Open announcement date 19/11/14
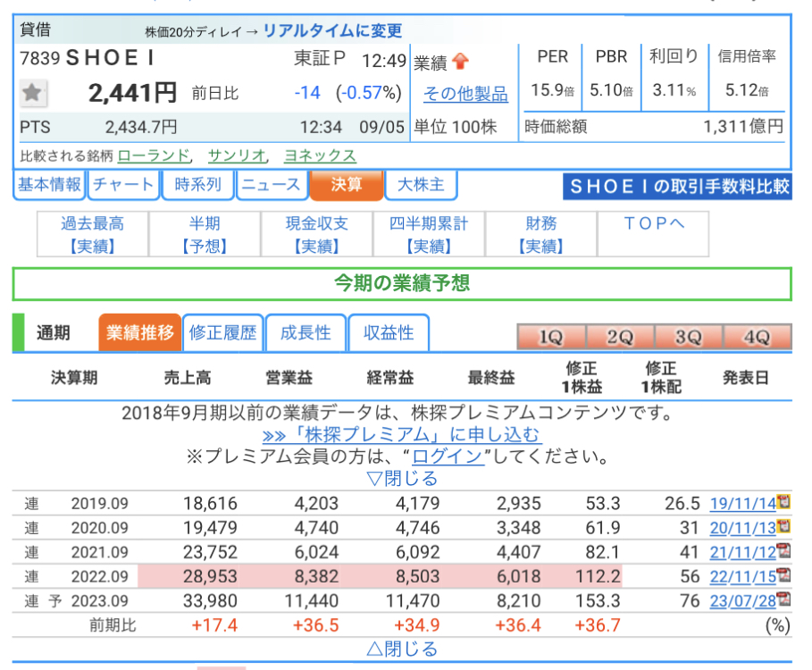Viewport: 812px width, 670px height. (742, 503)
